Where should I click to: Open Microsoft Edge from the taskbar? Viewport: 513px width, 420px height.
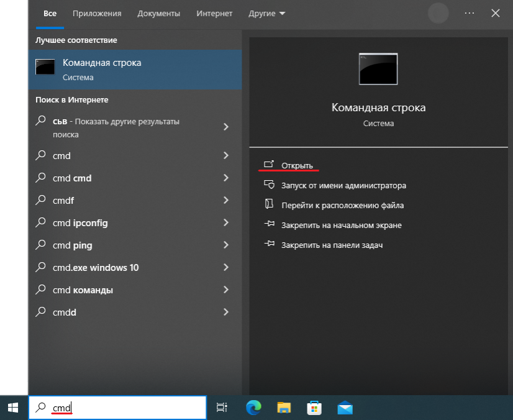tap(253, 408)
